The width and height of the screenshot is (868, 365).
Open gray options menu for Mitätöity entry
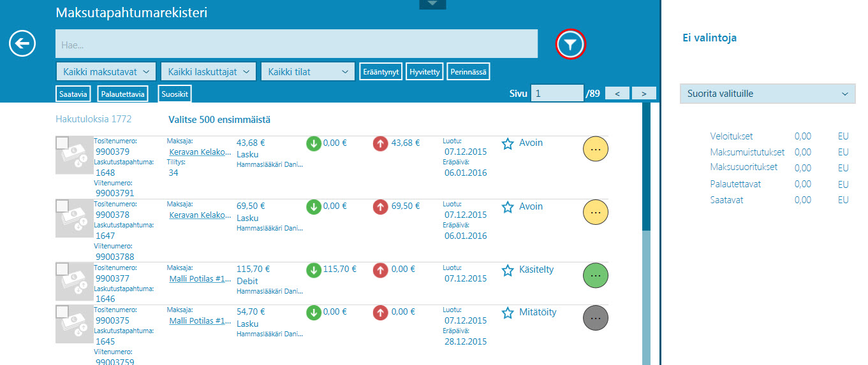(596, 317)
